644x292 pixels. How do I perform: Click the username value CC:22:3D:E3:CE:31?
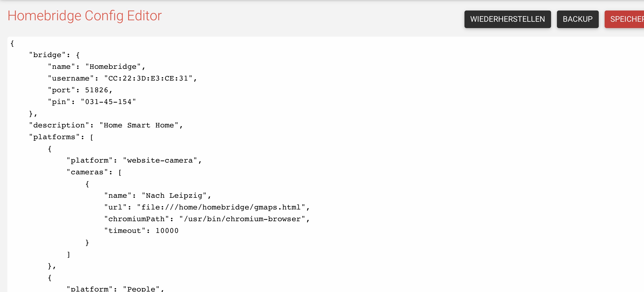click(x=148, y=78)
